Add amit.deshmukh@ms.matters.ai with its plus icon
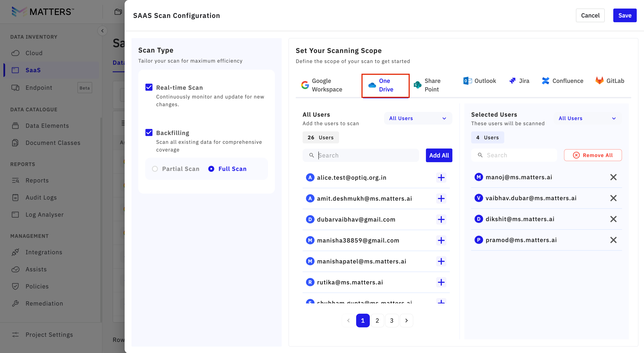The image size is (644, 353). point(441,199)
